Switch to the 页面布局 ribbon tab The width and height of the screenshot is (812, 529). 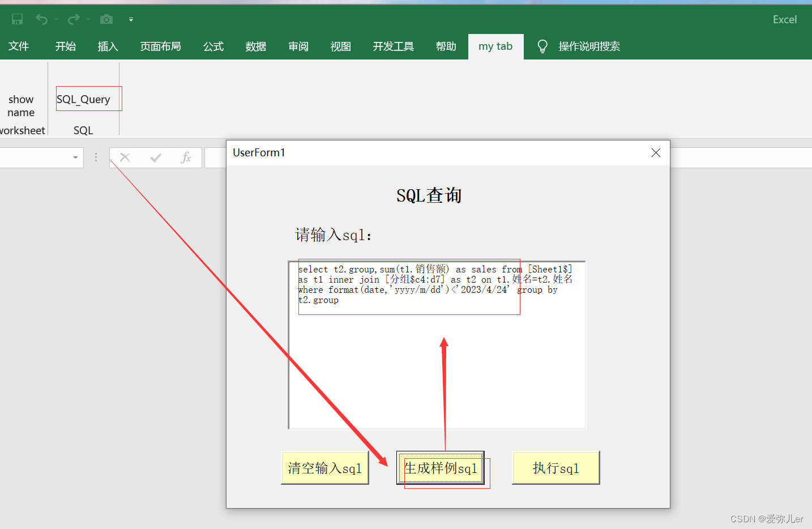pos(161,46)
